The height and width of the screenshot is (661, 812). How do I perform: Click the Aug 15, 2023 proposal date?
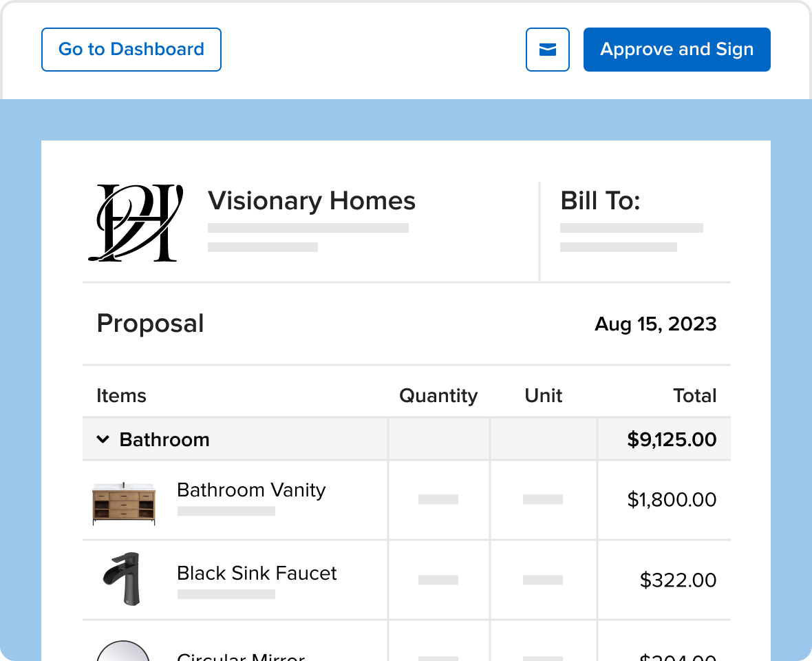[x=655, y=324]
